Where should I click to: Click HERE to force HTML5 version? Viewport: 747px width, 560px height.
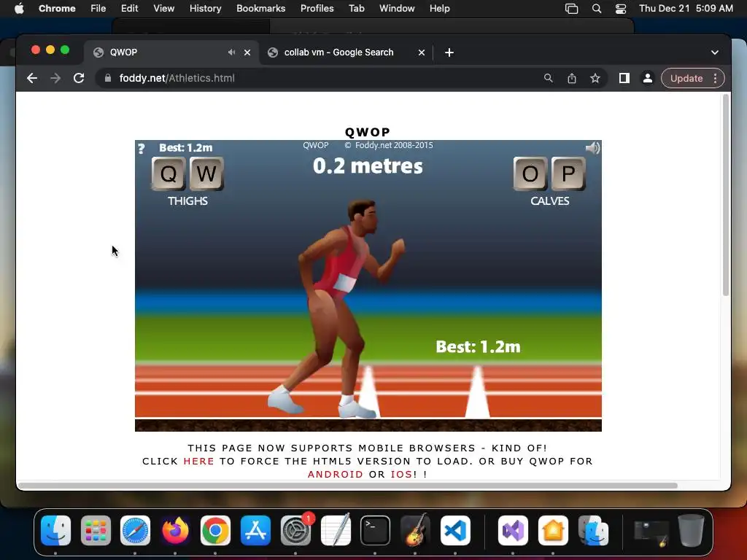tap(198, 461)
